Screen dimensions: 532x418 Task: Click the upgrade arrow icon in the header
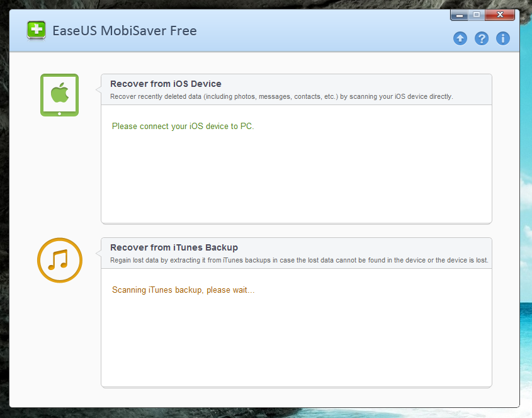460,38
